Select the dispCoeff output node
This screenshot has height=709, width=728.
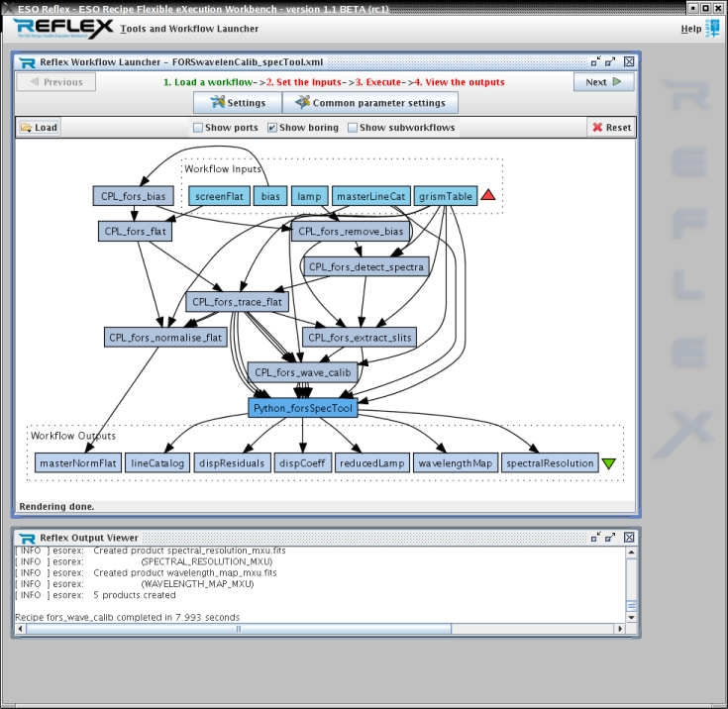(303, 462)
